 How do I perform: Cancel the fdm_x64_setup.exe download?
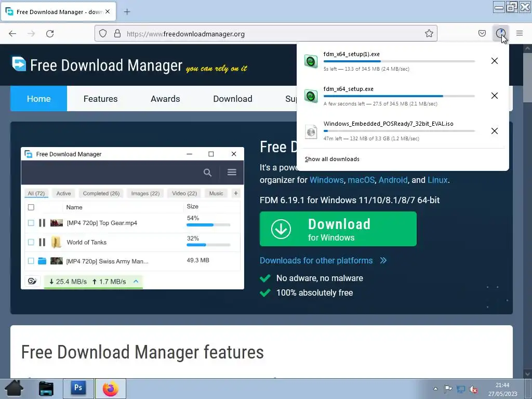[x=495, y=96]
